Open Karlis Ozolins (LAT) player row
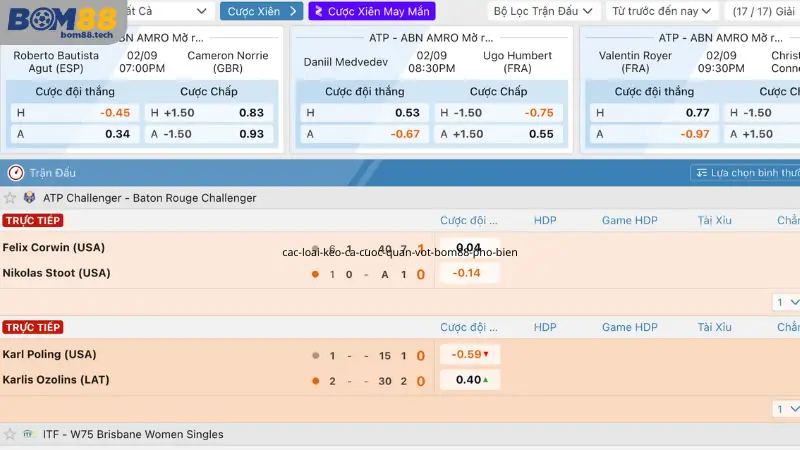This screenshot has height=450, width=800. coord(56,380)
